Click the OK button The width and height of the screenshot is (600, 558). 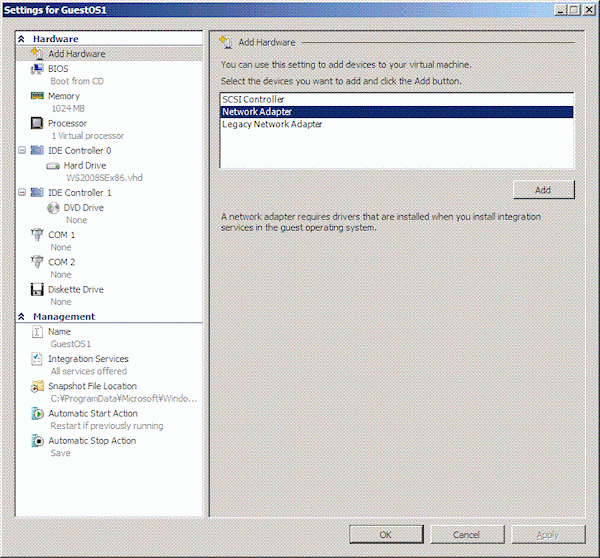point(386,535)
